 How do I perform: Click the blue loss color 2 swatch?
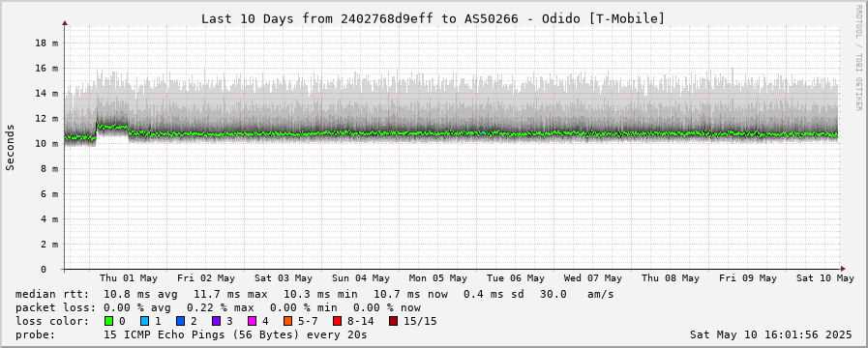180,321
